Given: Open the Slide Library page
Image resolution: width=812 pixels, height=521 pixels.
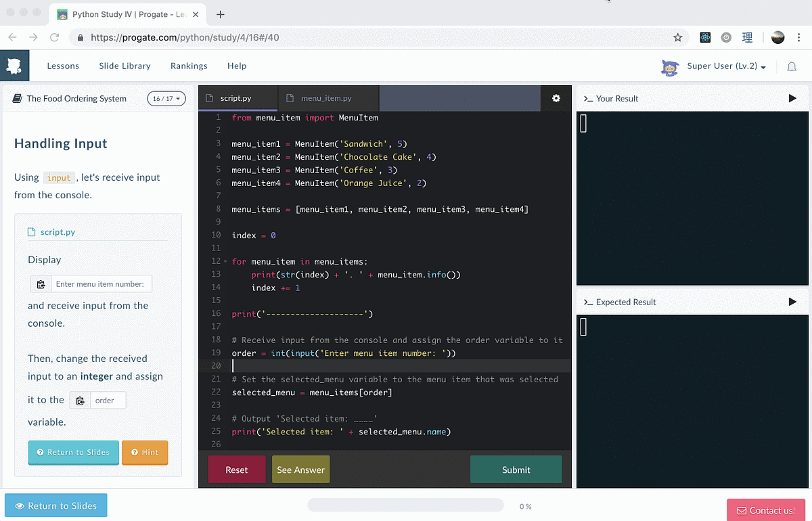Looking at the screenshot, I should (x=125, y=66).
